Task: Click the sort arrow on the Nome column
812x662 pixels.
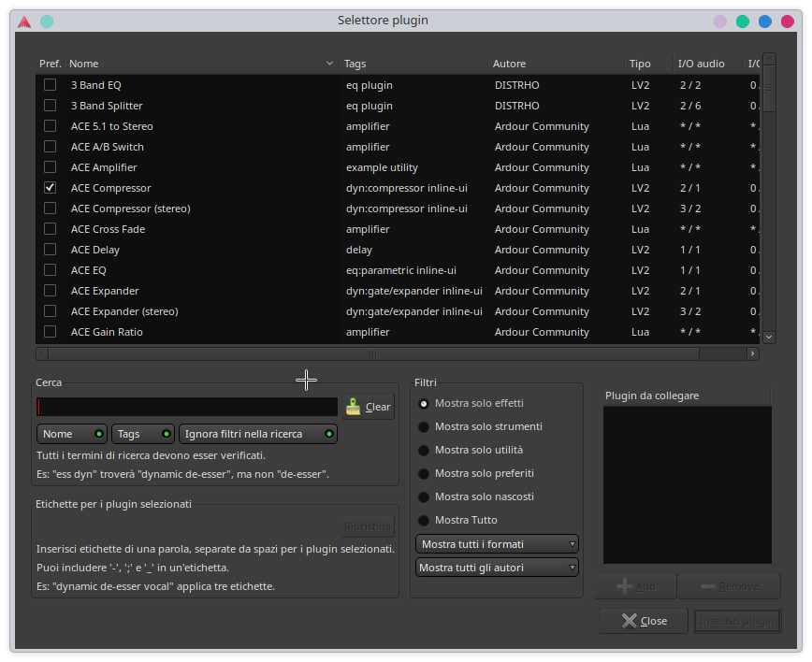Action: [328, 63]
